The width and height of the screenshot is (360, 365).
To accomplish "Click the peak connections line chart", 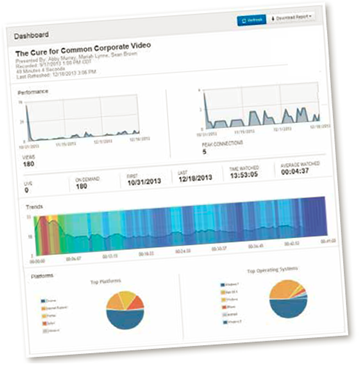I will [263, 106].
